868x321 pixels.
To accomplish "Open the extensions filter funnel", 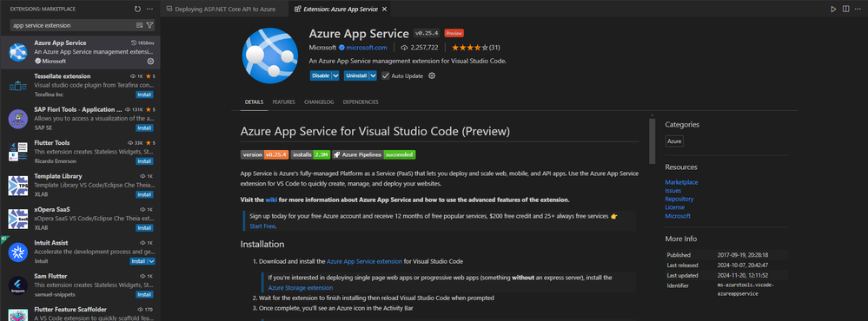I will click(x=150, y=25).
